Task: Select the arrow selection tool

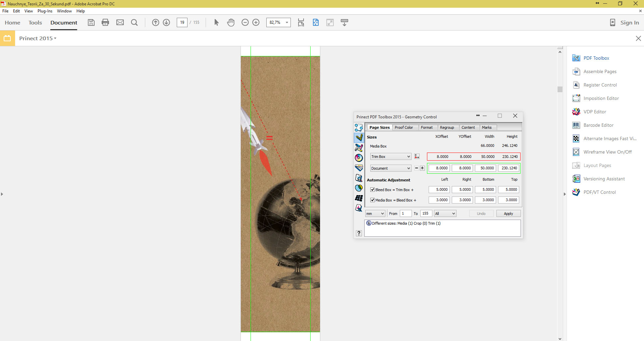Action: (x=216, y=22)
